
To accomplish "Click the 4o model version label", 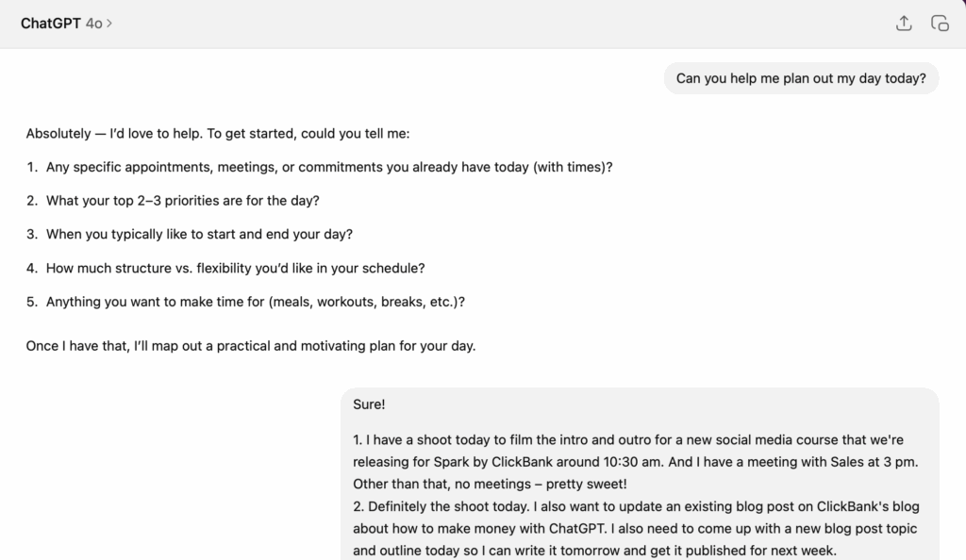I will 93,24.
